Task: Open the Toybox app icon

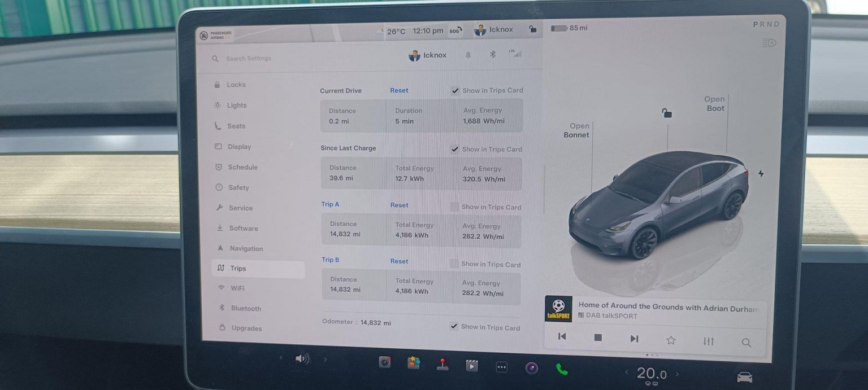Action: click(414, 363)
